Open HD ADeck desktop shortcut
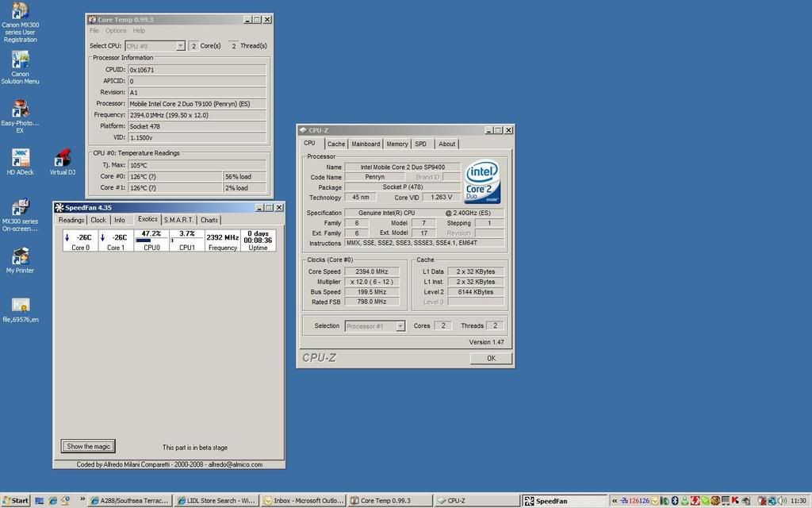Image resolution: width=812 pixels, height=508 pixels. (x=20, y=158)
